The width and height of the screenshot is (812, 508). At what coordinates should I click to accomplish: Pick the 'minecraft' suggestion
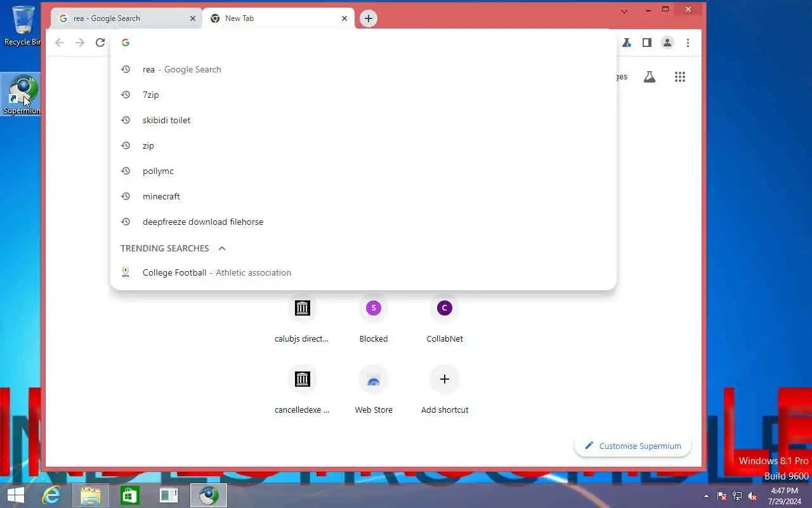(x=363, y=196)
